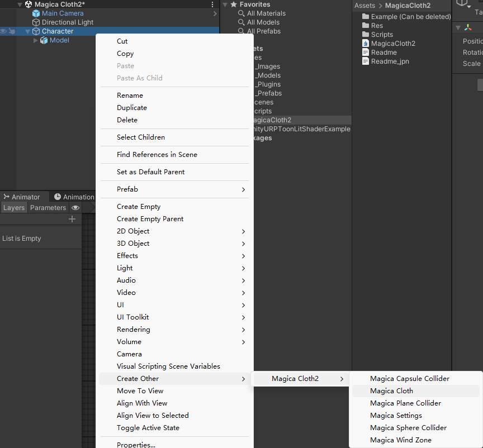Choose Magica Capsule Collider in the submenu
Viewport: 483px width, 448px height.
point(415,379)
